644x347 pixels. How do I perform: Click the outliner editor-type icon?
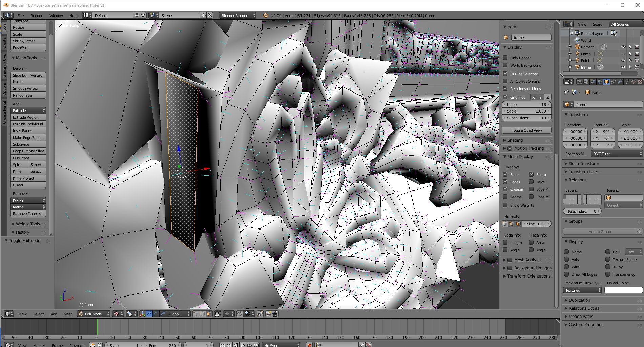[x=568, y=24]
